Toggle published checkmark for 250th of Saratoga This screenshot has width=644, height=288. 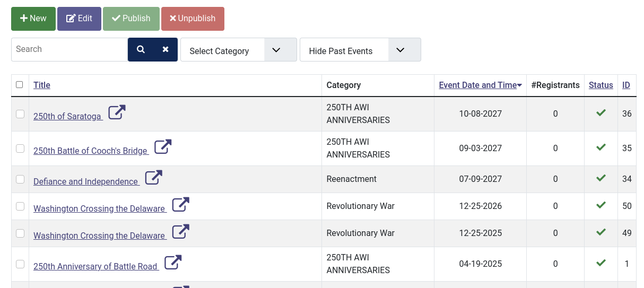click(601, 113)
